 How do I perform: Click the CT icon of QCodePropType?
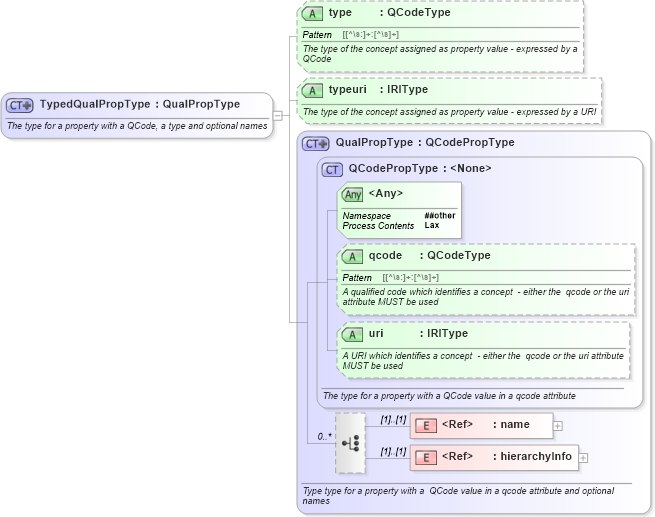[x=332, y=170]
